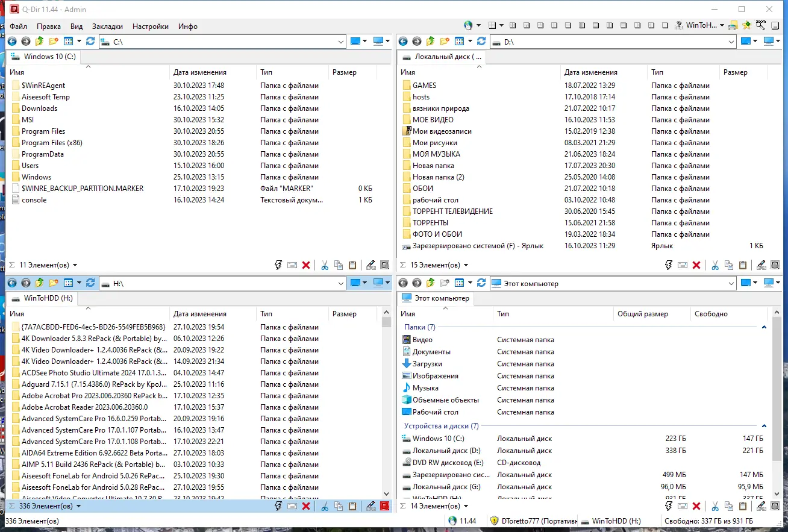The image size is (788, 532).
Task: Expand the 336 Элемент(ов) dropdown
Action: click(x=78, y=506)
